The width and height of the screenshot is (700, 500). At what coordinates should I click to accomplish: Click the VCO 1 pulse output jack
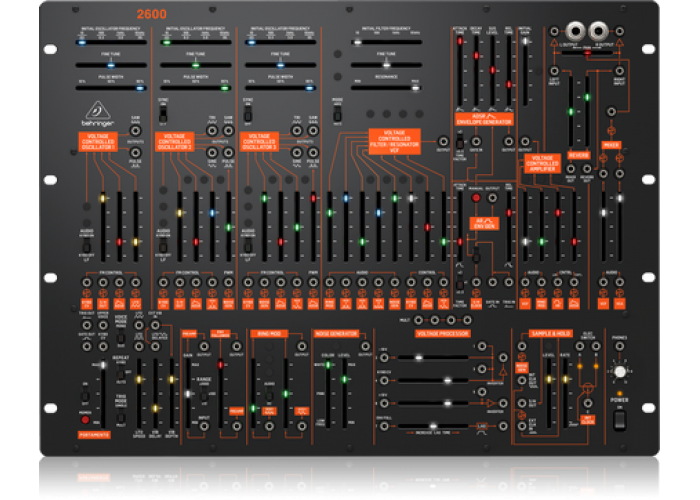135,153
